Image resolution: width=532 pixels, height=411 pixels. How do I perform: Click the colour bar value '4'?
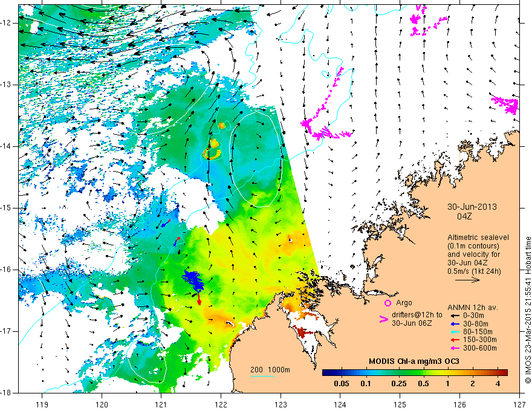(498, 384)
